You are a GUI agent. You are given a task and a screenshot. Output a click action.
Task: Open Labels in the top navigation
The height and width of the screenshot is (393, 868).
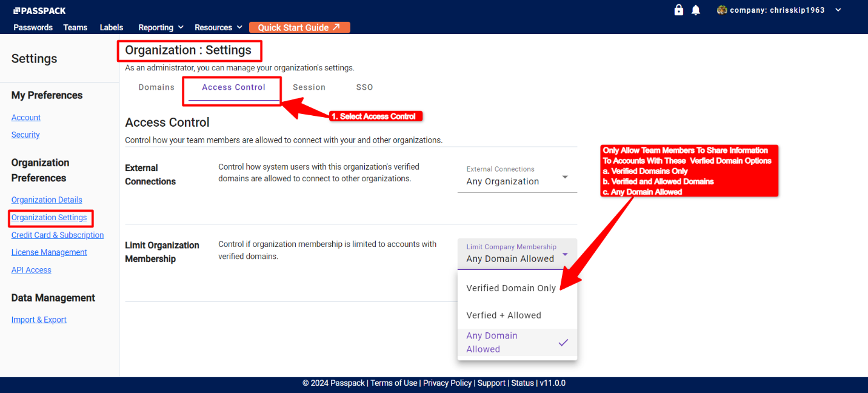112,27
